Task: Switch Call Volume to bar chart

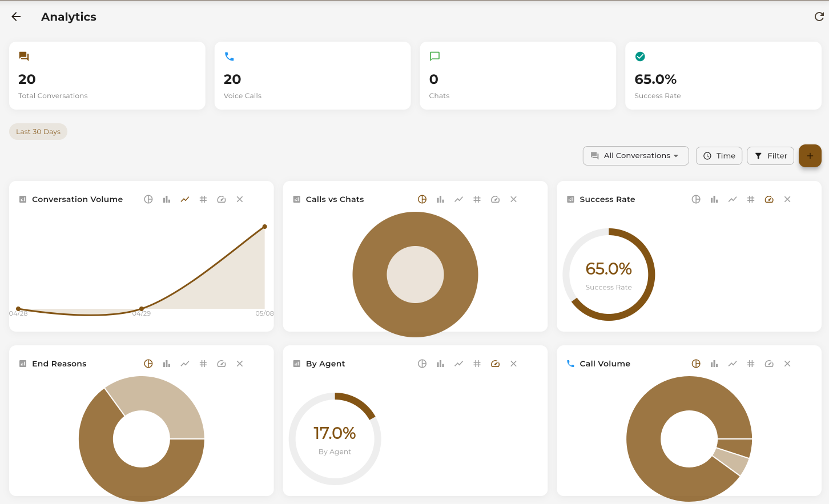Action: point(714,364)
